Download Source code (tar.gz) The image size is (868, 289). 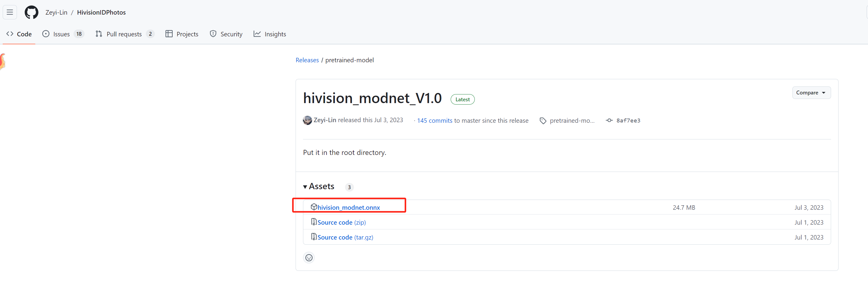click(x=345, y=237)
